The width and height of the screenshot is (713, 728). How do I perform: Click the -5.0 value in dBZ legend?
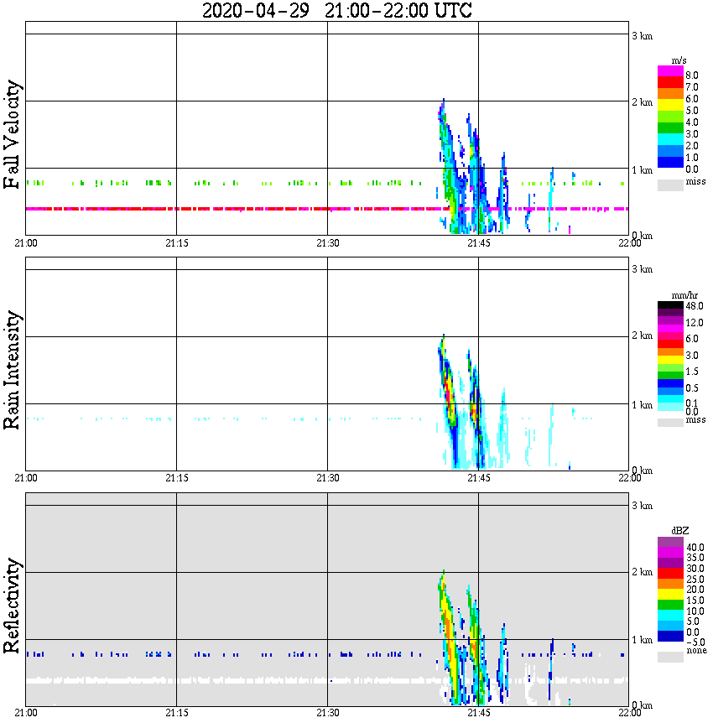(695, 642)
